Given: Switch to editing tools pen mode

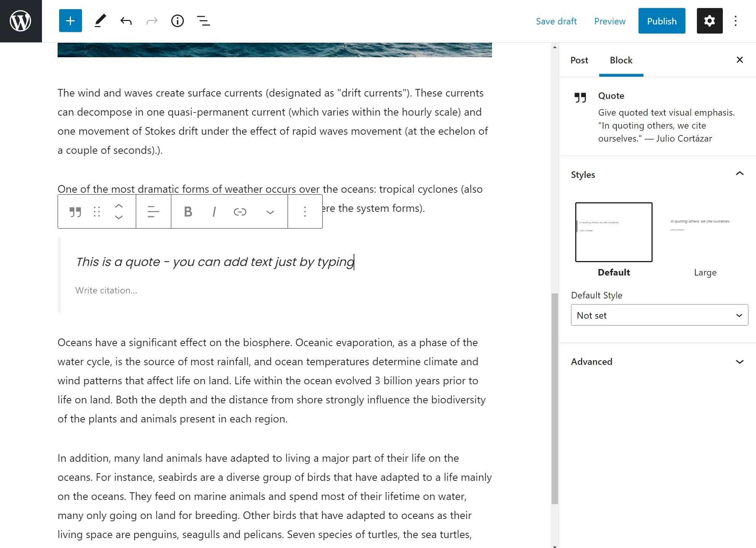Looking at the screenshot, I should 100,21.
